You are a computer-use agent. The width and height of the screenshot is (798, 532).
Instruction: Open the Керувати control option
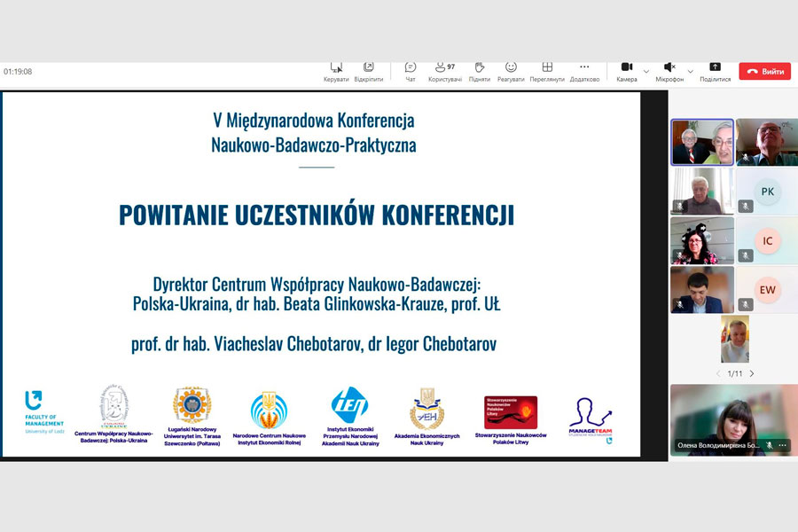pos(336,72)
